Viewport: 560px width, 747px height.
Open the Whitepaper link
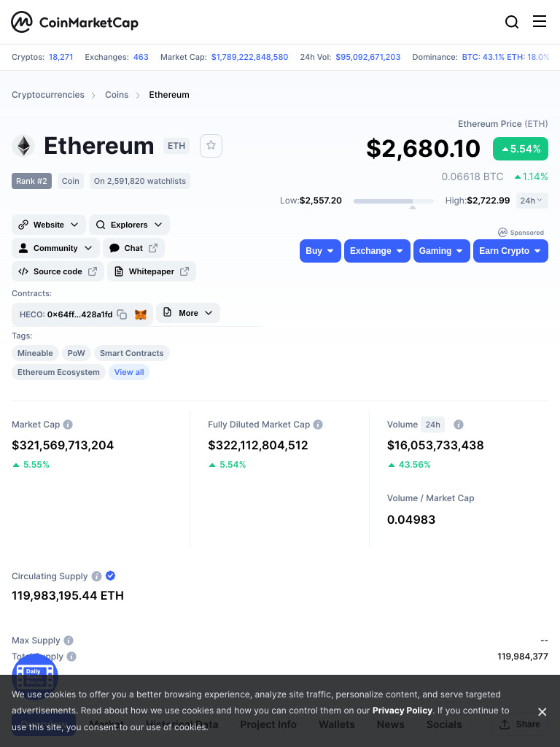(152, 271)
